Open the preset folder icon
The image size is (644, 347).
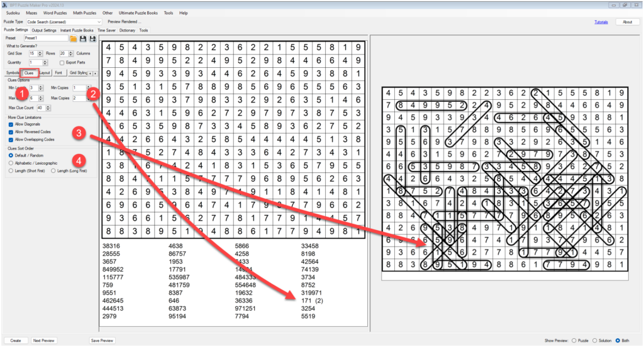point(74,39)
